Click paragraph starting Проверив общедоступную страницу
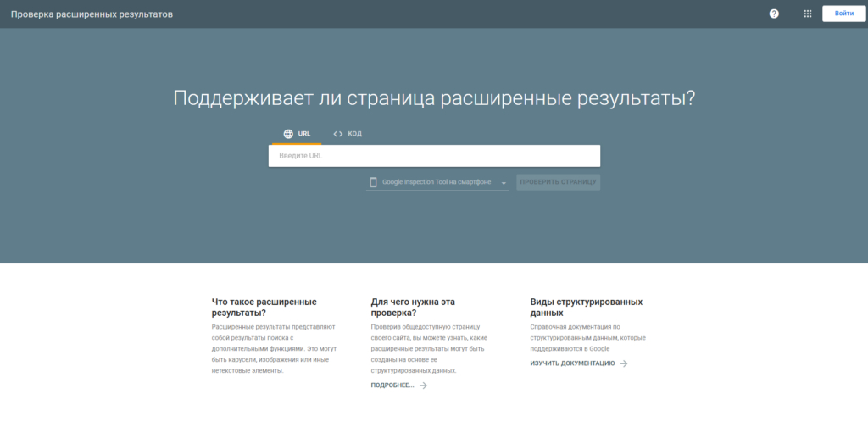The height and width of the screenshot is (427, 868). pos(429,348)
